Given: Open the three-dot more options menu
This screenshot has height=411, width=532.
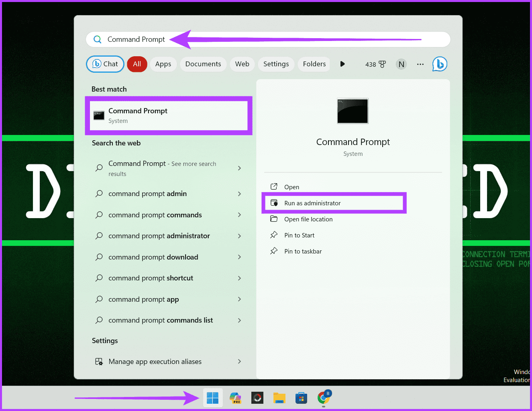Looking at the screenshot, I should coord(420,64).
